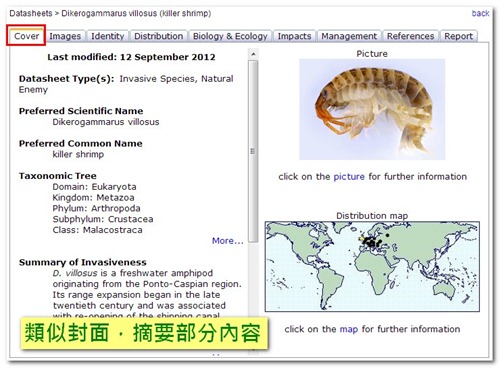Click 'Class: Malacostraca' line
This screenshot has width=500, height=368.
97,230
